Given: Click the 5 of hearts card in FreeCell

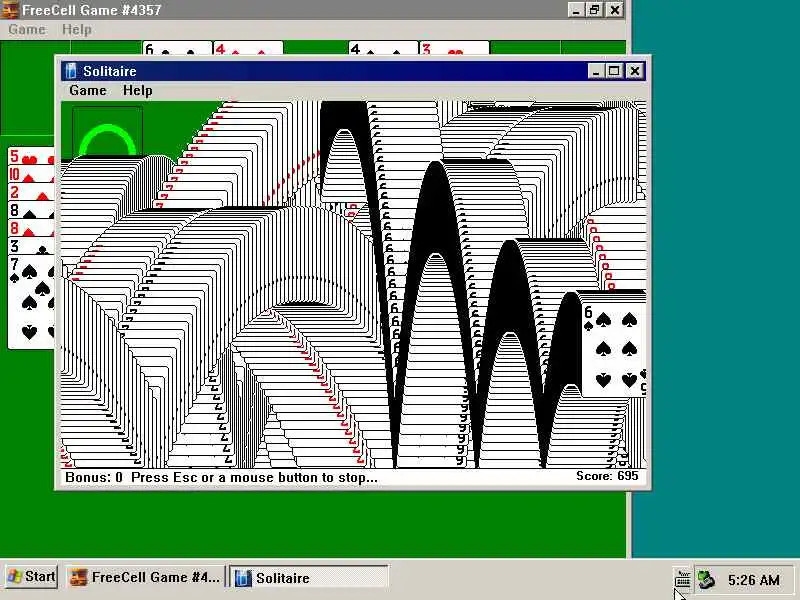Looking at the screenshot, I should pos(31,156).
